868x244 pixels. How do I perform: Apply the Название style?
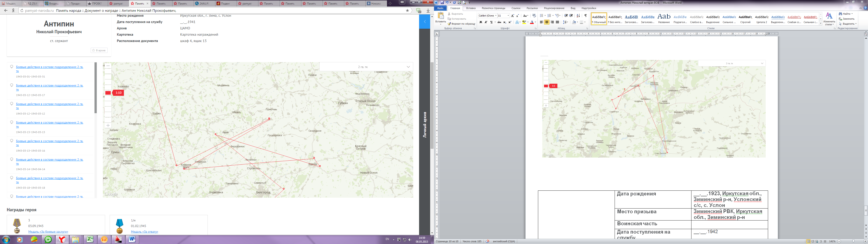664,19
